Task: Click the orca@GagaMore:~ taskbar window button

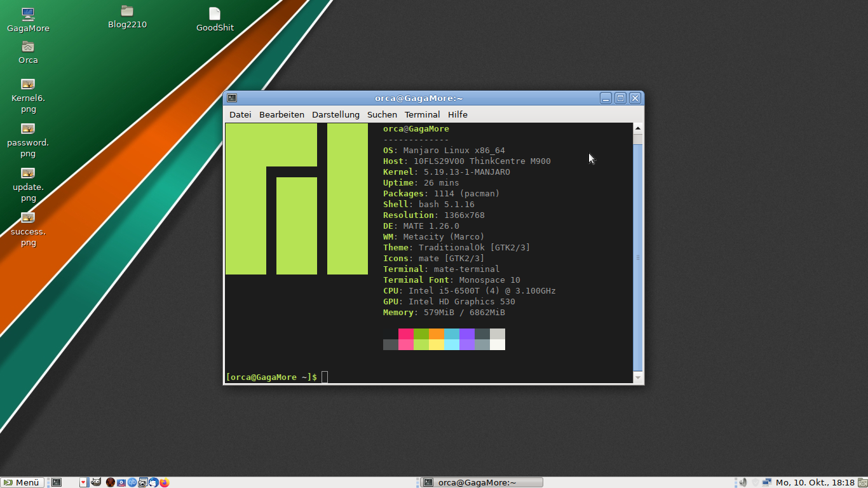Action: tap(482, 482)
